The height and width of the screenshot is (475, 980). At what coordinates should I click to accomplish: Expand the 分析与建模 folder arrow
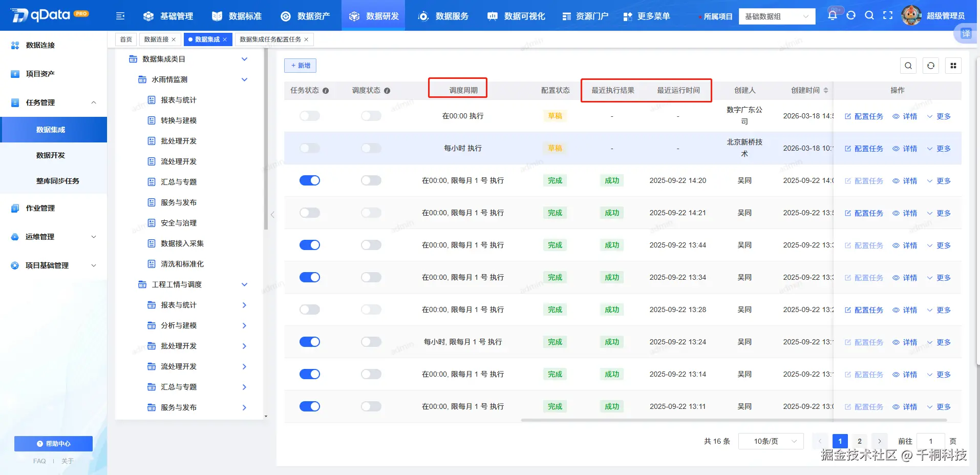244,325
